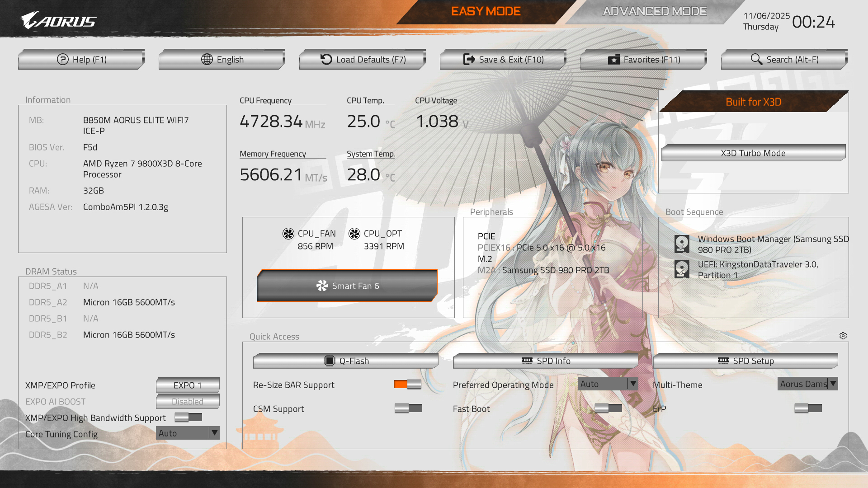Click the Favorites star icon
868x488 pixels.
click(x=613, y=60)
